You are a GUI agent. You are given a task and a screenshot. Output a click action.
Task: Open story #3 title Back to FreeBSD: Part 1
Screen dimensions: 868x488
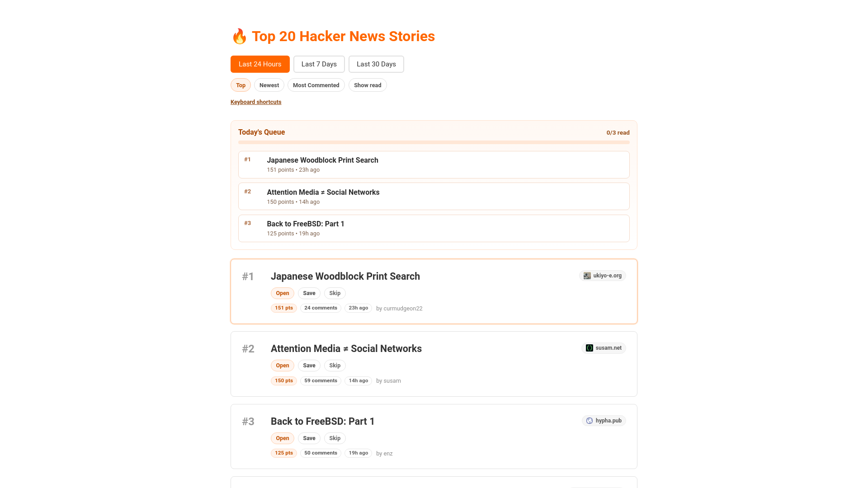[323, 421]
